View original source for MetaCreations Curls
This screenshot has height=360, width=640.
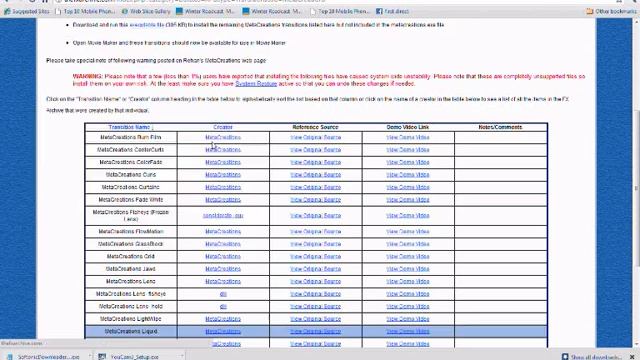(x=316, y=175)
